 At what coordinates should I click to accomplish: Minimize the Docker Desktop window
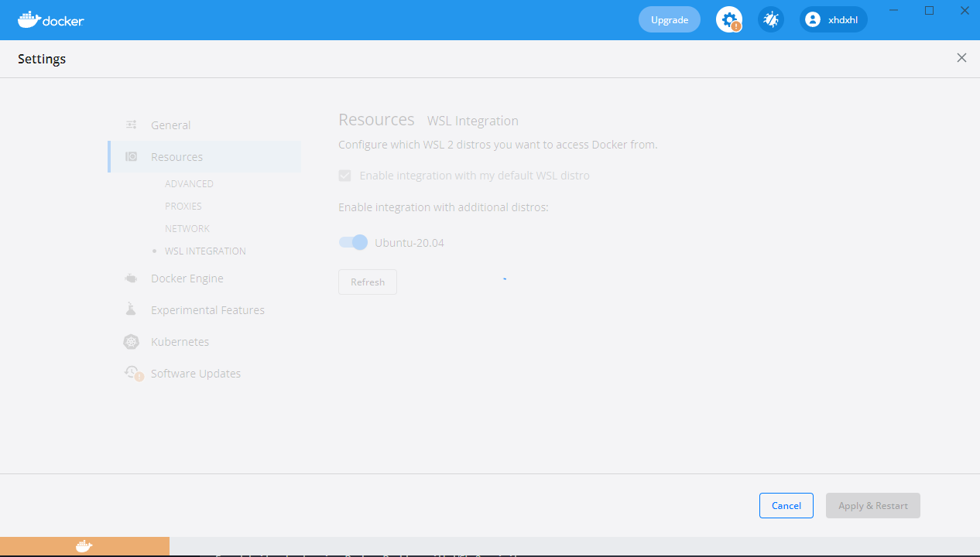tap(894, 10)
